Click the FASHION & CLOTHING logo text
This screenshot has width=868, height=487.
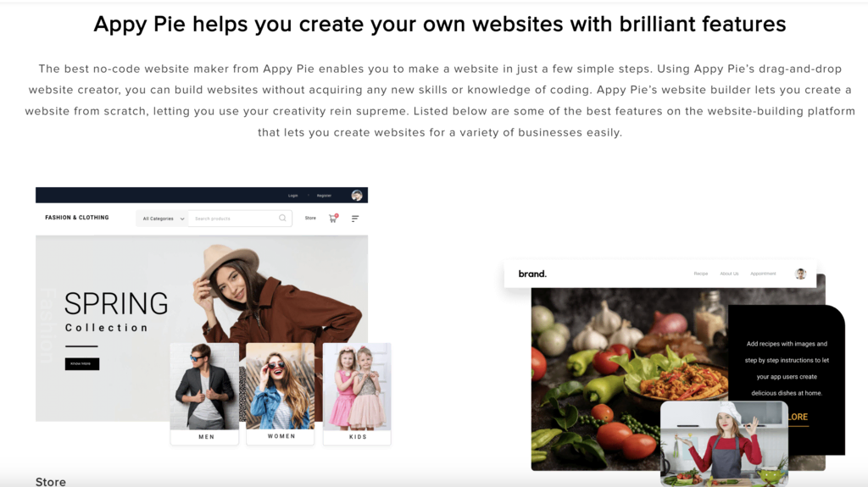[77, 218]
